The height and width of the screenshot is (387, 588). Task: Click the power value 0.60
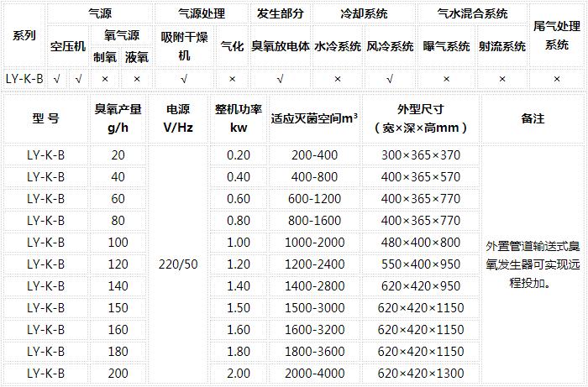239,199
